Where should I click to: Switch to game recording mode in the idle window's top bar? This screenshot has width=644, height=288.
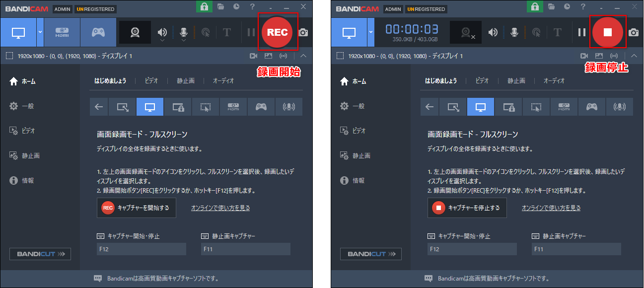[98, 32]
